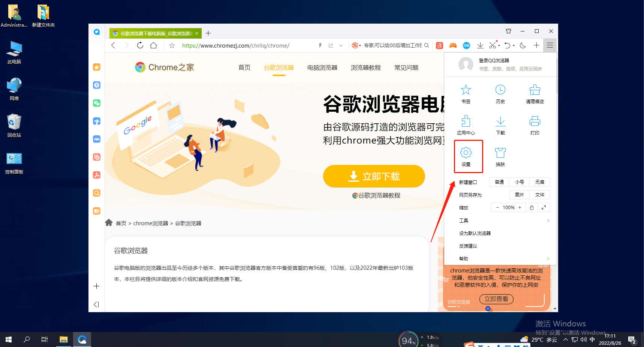Click 登录QQ浏览器 login entry
This screenshot has height=347, width=644.
(x=494, y=60)
